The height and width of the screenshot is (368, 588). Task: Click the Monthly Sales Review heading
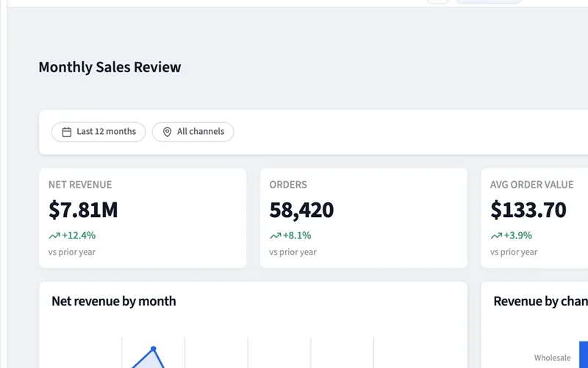pos(110,67)
